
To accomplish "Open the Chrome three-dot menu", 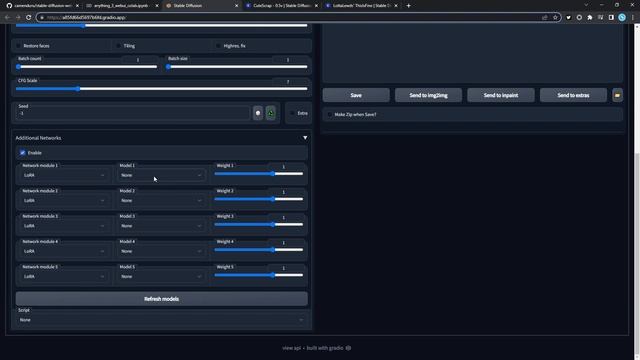I will pyautogui.click(x=633, y=18).
